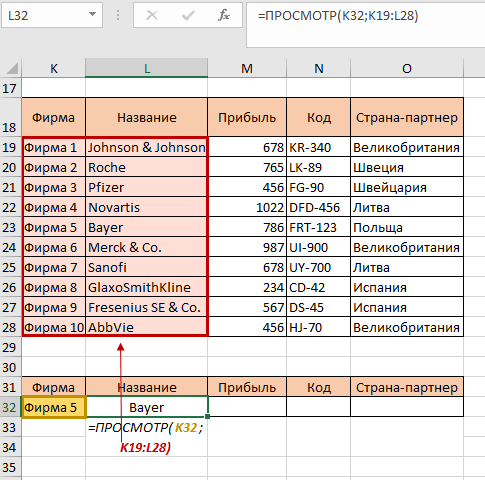Click the cell 'Фирма 1'

(x=54, y=147)
